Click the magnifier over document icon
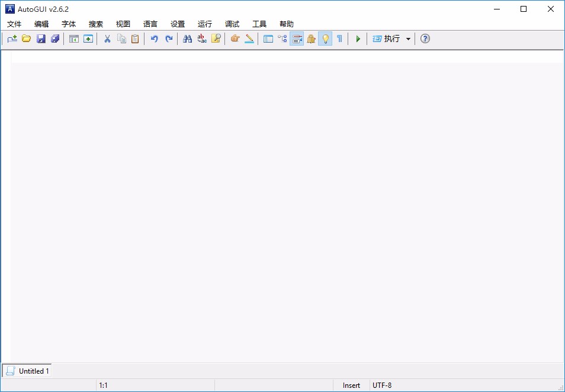The height and width of the screenshot is (392, 565). pos(216,38)
